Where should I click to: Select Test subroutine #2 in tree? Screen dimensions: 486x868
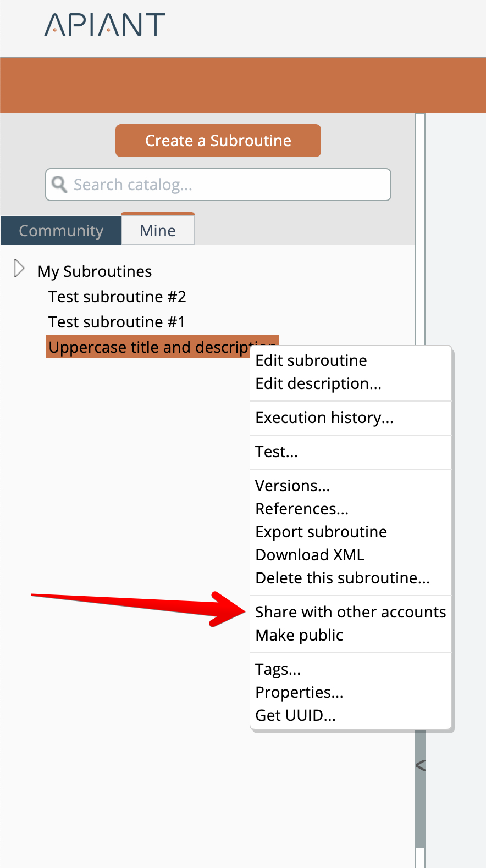117,297
